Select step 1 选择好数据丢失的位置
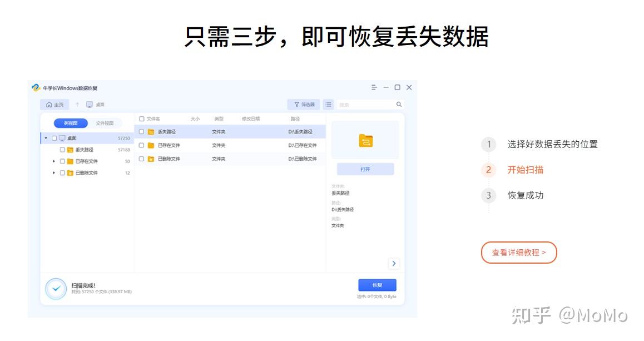This screenshot has width=644, height=341. [x=552, y=144]
